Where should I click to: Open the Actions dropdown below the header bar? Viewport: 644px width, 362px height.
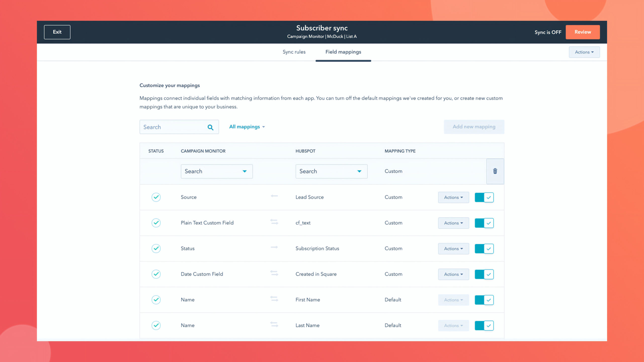(x=584, y=52)
